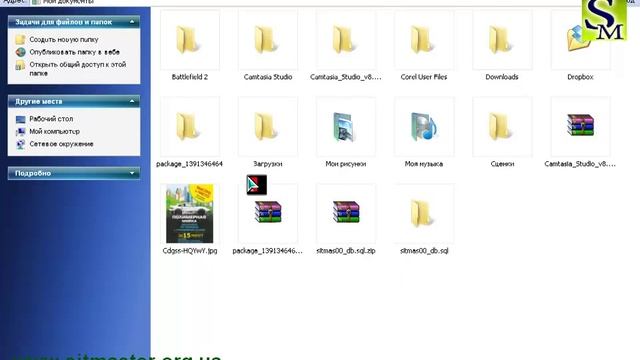
Task: Open the Camtasia Studio folder icon
Action: pyautogui.click(x=266, y=40)
